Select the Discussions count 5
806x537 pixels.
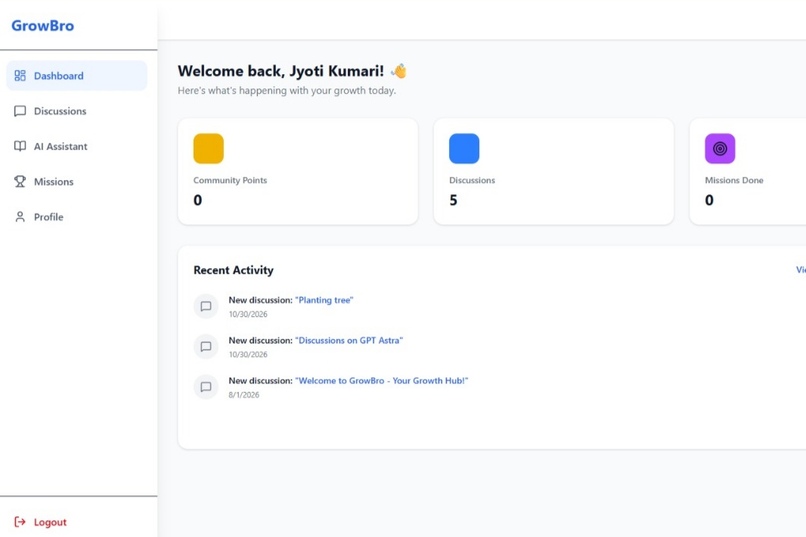point(453,200)
